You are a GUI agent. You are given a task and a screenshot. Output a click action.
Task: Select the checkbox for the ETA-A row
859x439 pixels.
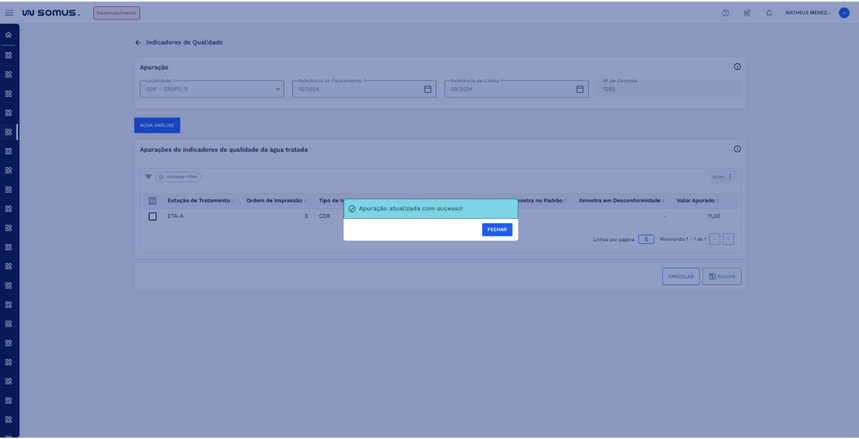point(152,216)
